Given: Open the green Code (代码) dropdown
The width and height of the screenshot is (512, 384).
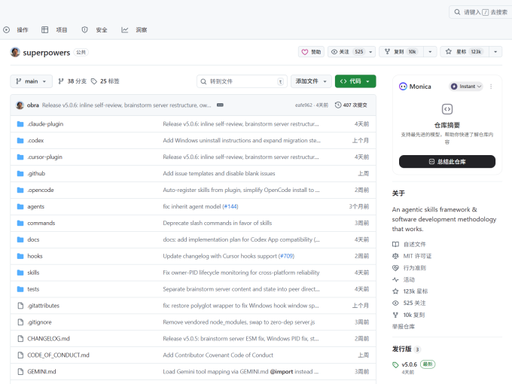Looking at the screenshot, I should 355,81.
